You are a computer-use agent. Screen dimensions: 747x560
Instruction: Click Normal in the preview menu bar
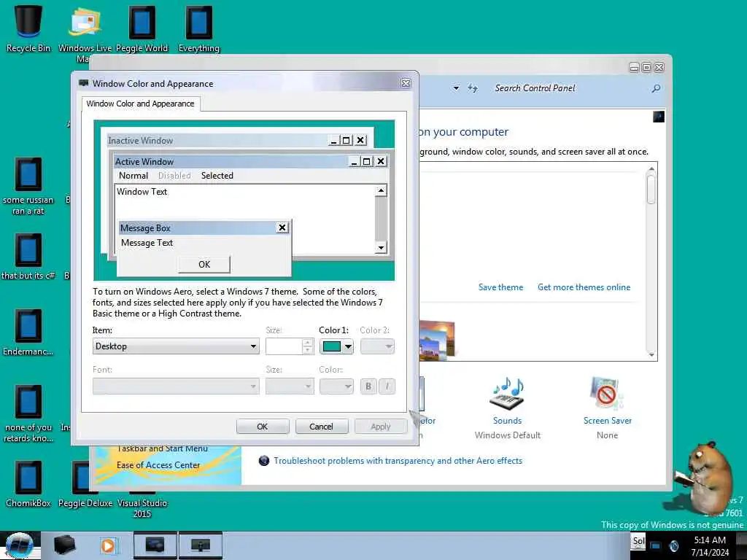point(133,175)
